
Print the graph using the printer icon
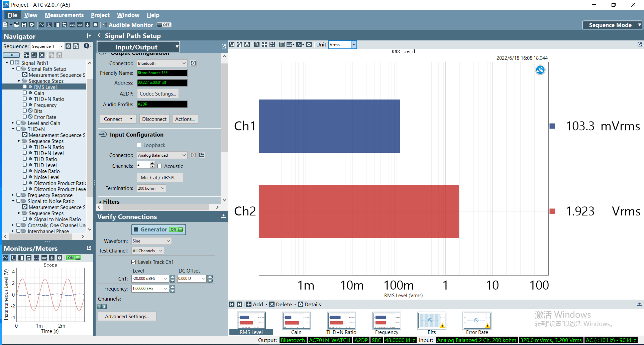coord(247,44)
